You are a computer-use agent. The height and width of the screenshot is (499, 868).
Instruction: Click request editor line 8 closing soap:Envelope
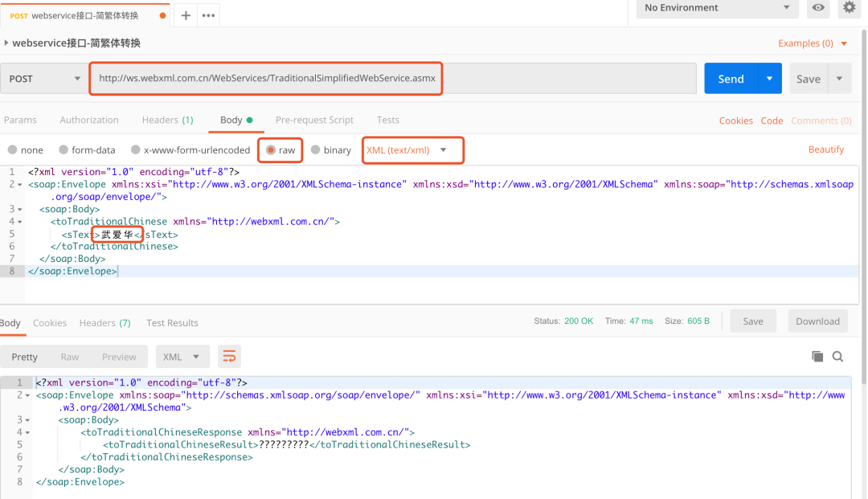(x=73, y=271)
